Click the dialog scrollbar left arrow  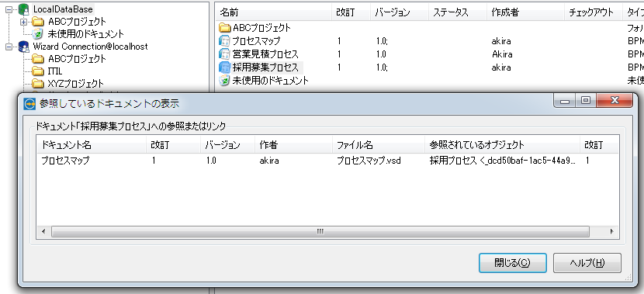(x=44, y=232)
